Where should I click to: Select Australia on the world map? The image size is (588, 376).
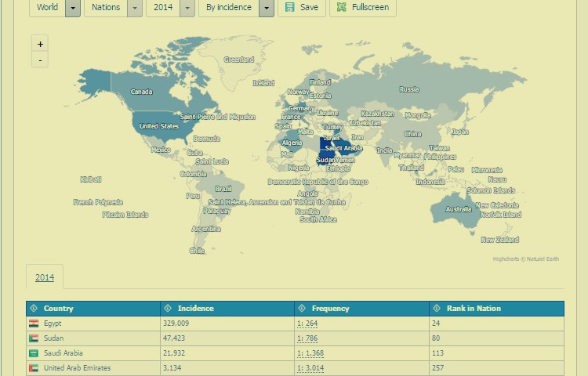coord(458,209)
